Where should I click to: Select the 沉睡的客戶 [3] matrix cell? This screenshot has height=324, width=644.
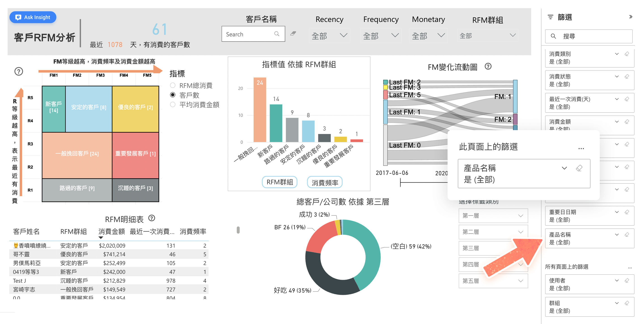[135, 190]
